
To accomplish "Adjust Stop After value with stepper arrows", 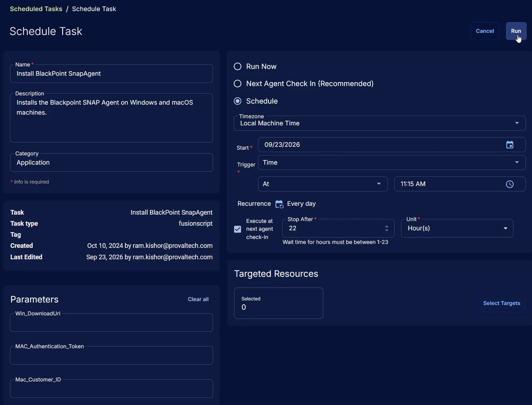I will [387, 228].
